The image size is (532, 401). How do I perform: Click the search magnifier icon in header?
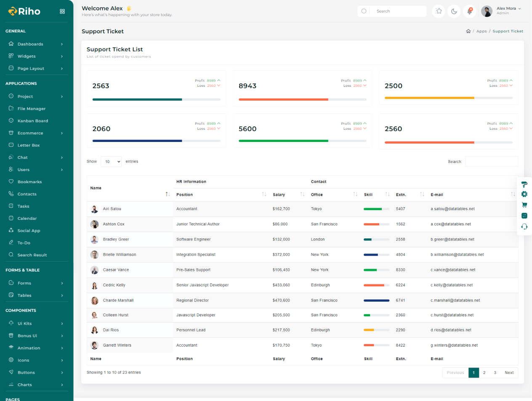(x=364, y=11)
